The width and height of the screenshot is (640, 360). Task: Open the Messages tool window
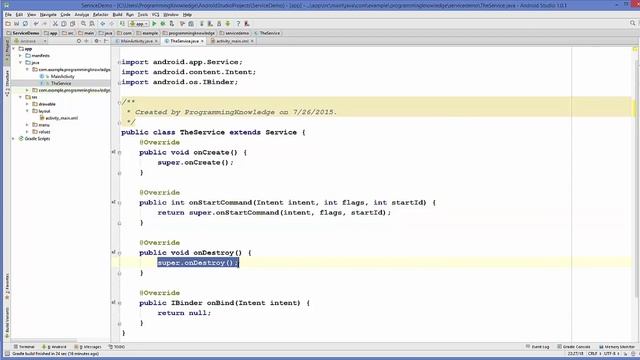tap(88, 347)
